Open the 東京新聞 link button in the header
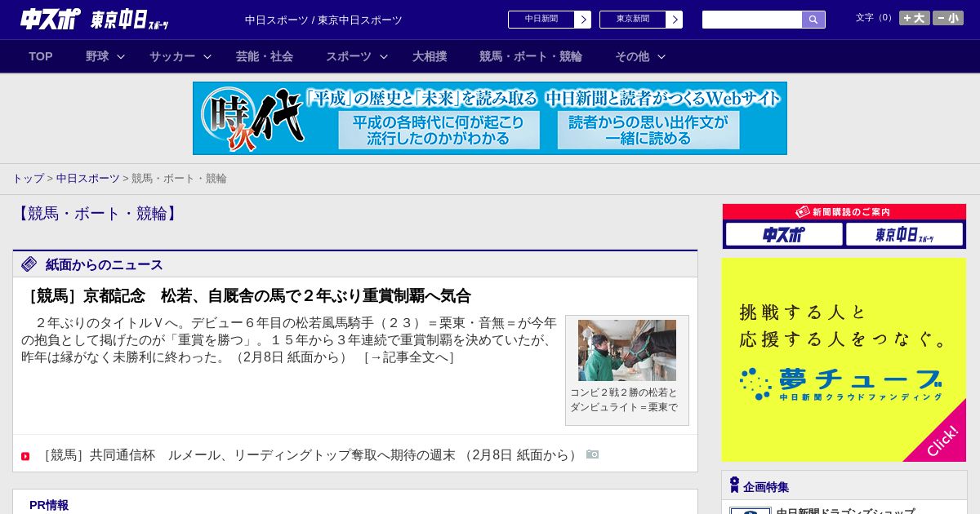 point(633,20)
